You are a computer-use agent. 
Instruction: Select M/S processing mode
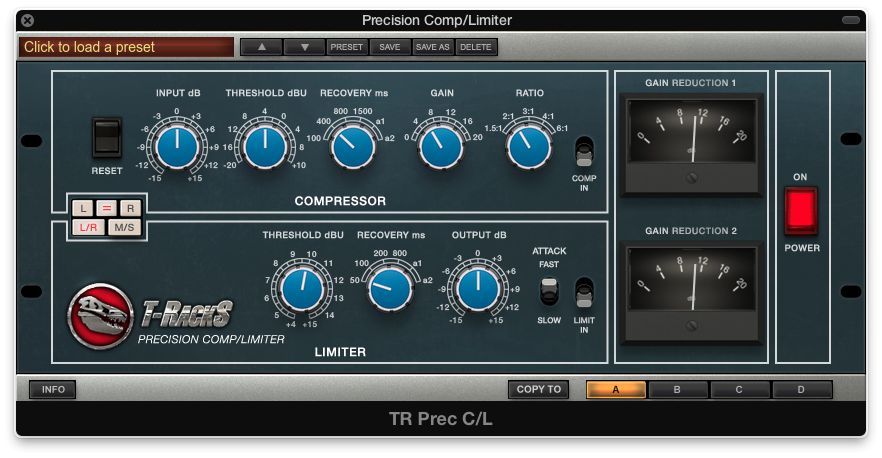124,228
